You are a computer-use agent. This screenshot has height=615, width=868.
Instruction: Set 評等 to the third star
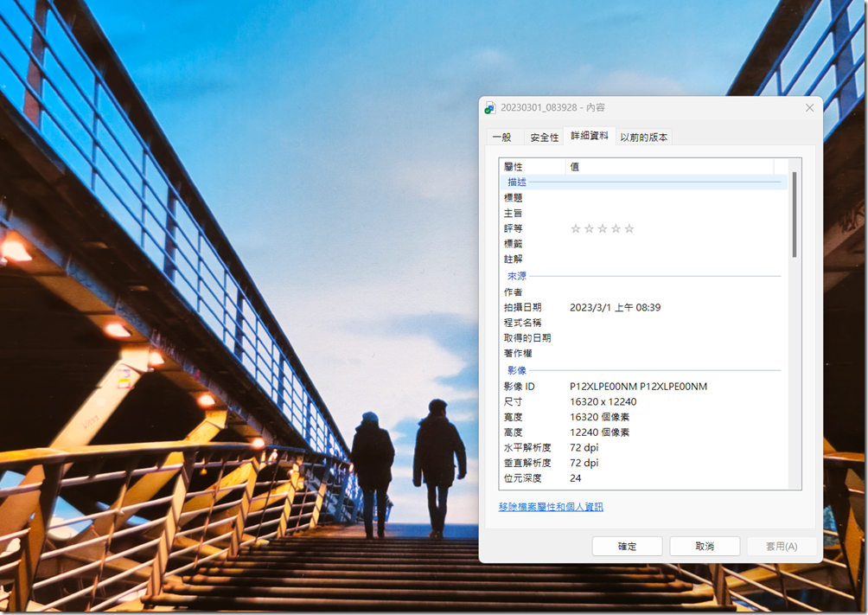tap(603, 228)
